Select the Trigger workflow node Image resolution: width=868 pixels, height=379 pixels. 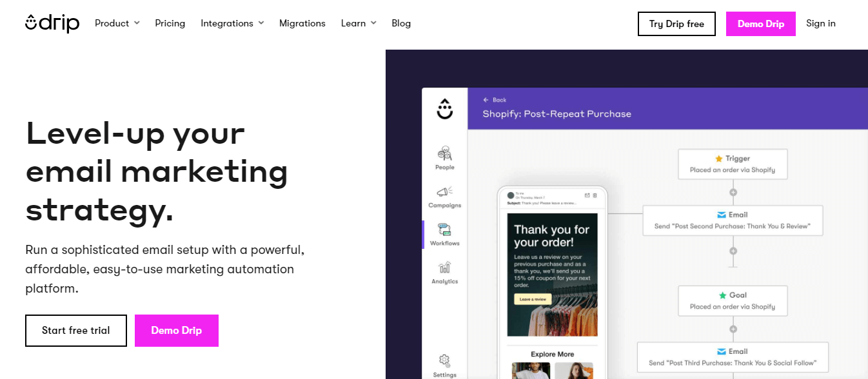pos(733,164)
